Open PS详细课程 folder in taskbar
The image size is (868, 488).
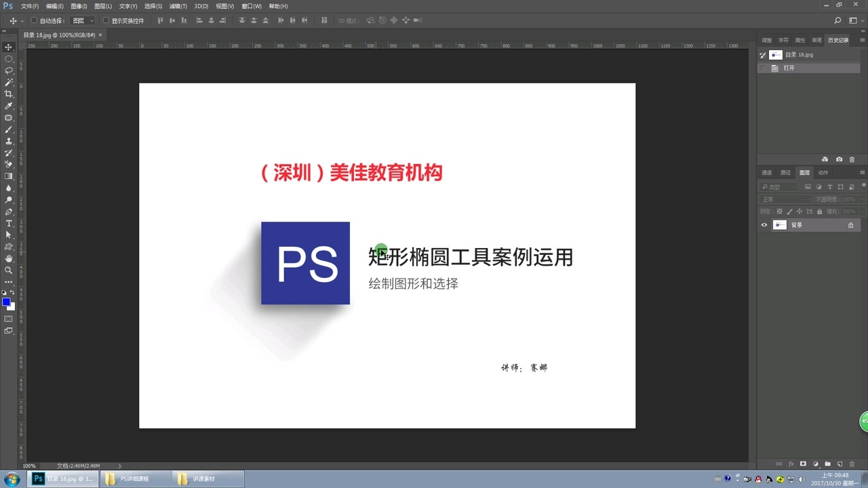pyautogui.click(x=135, y=479)
